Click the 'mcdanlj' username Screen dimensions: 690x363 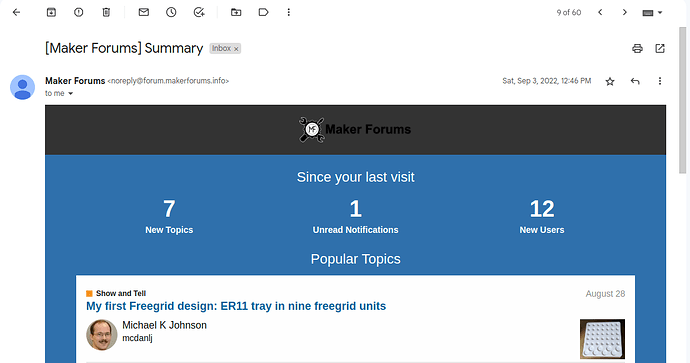(x=137, y=338)
